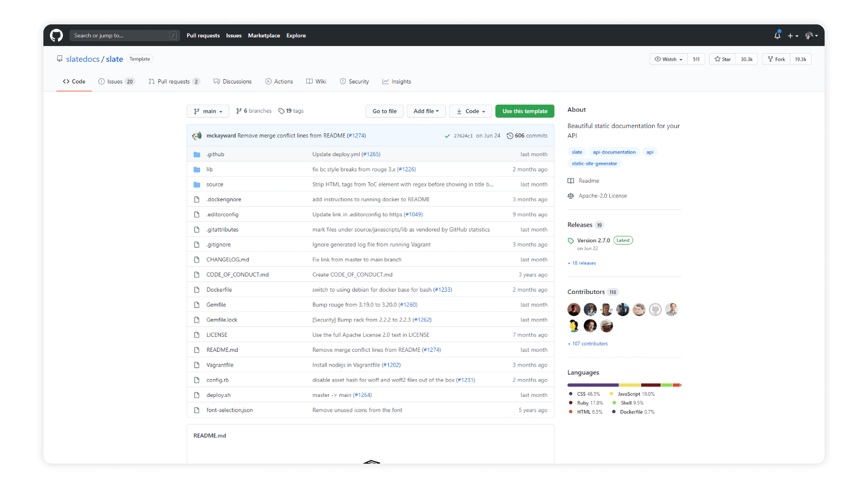Click Use this template button
Image resolution: width=868 pixels, height=488 pixels.
click(x=525, y=111)
